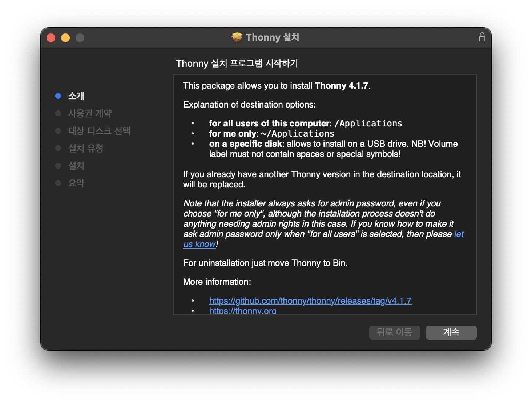Screen dimensions: 532x404
Task: Click the blue bullet beside 소개 step
Action: [58, 96]
